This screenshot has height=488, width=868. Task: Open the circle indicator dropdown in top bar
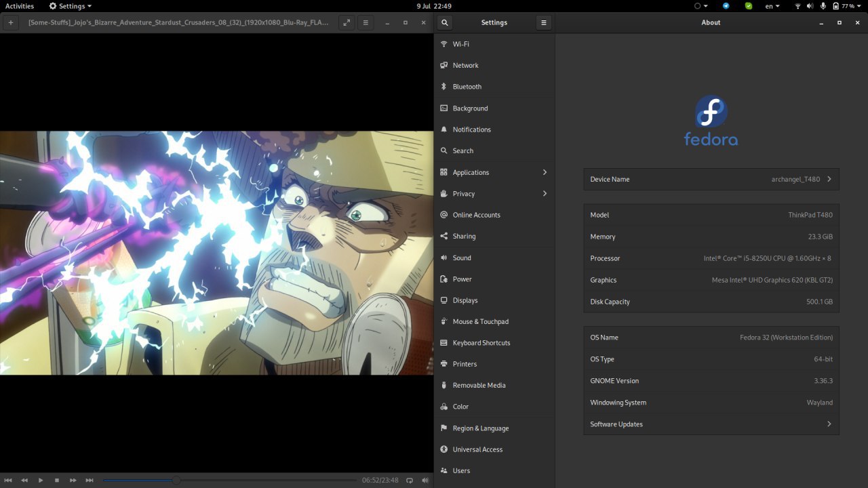tap(701, 6)
